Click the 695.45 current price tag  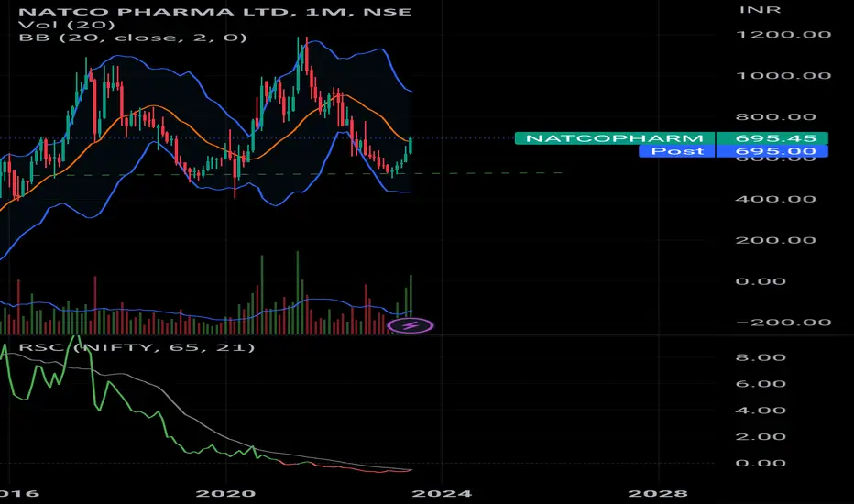pyautogui.click(x=772, y=138)
